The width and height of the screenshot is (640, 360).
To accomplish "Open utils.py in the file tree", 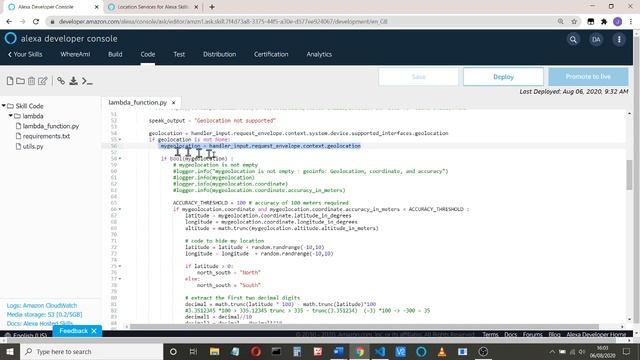I will pyautogui.click(x=33, y=147).
